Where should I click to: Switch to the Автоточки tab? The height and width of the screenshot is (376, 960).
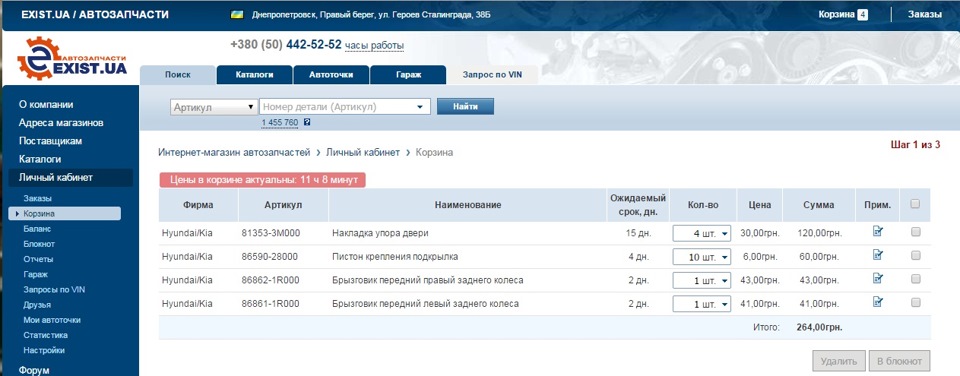click(x=331, y=75)
